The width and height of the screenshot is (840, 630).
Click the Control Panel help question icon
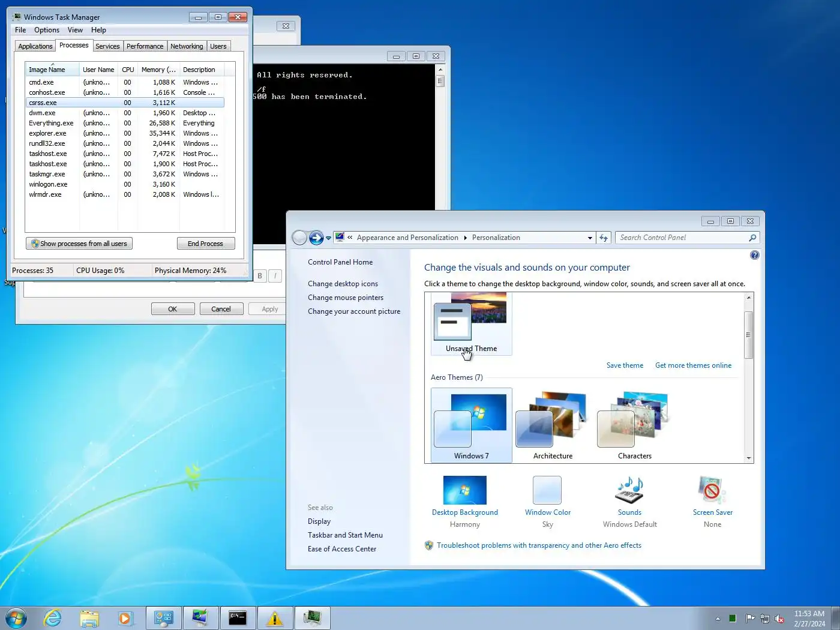point(755,255)
